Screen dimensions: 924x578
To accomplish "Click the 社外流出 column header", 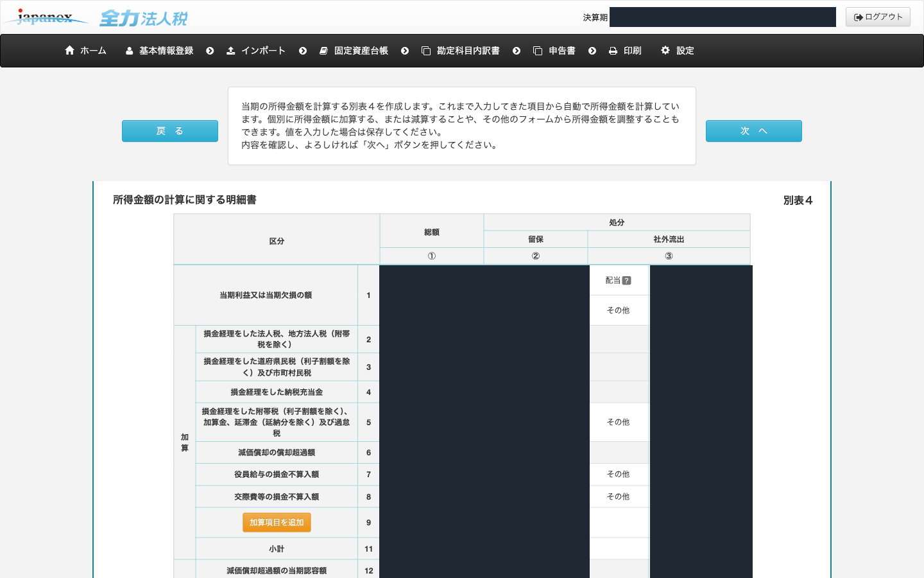I will (x=669, y=240).
